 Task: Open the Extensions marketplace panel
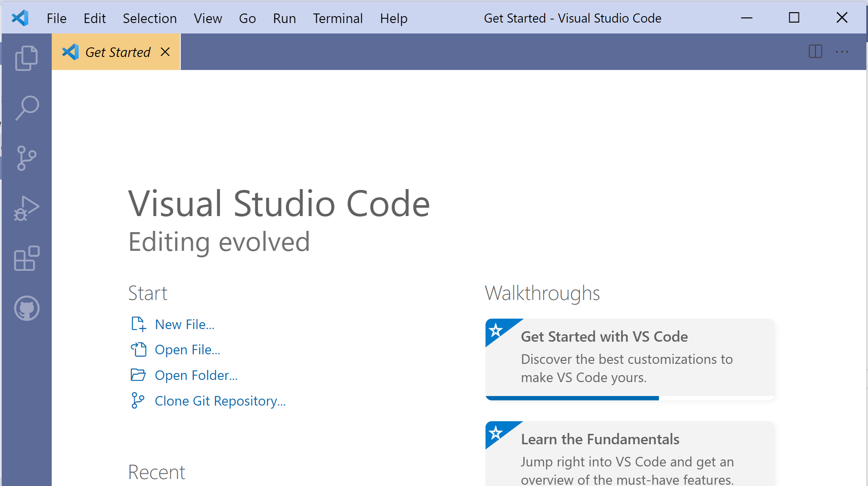click(26, 259)
